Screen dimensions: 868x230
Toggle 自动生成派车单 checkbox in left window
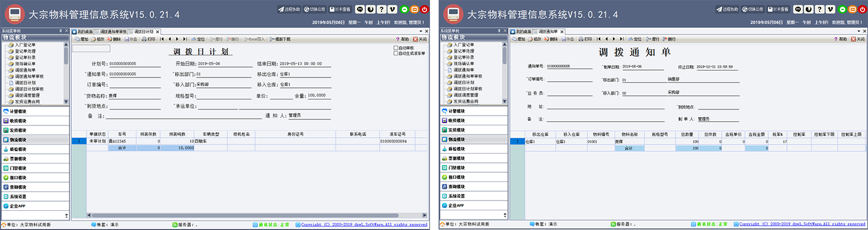396,53
